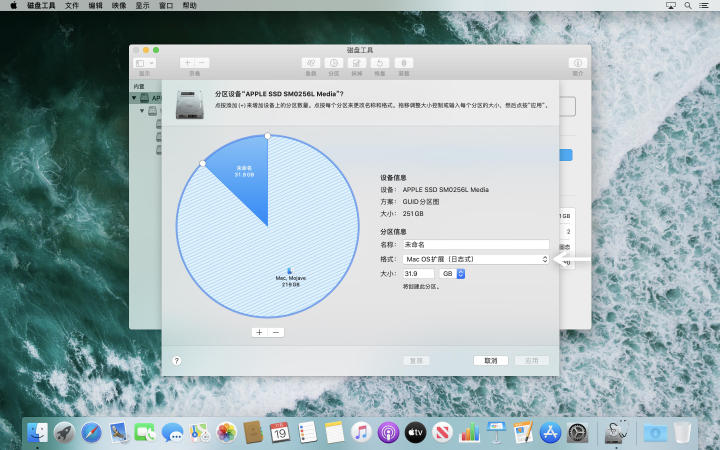Screen dimensions: 720x450
Task: Open the 文件 menu
Action: pyautogui.click(x=72, y=6)
